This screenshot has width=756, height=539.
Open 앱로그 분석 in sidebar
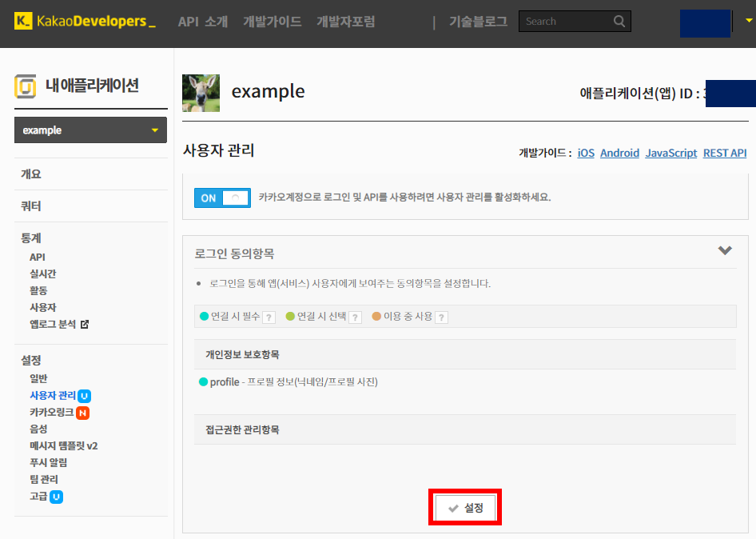tap(53, 324)
